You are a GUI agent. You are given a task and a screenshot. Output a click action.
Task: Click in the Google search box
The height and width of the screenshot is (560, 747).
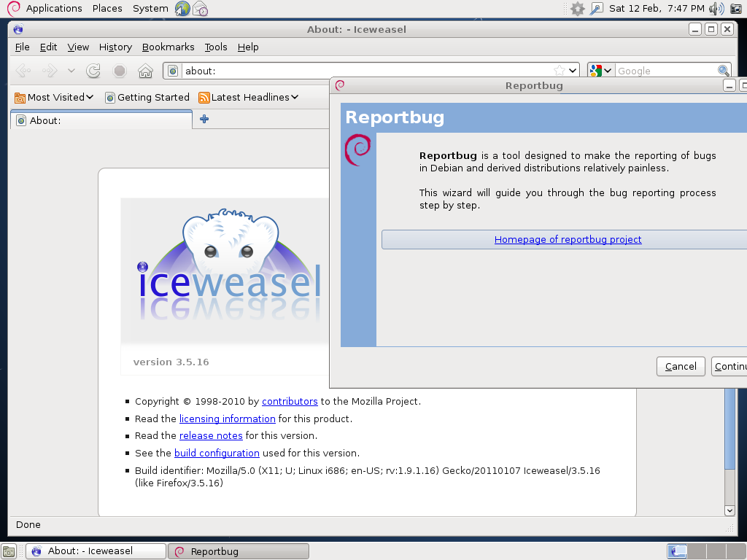coord(666,71)
